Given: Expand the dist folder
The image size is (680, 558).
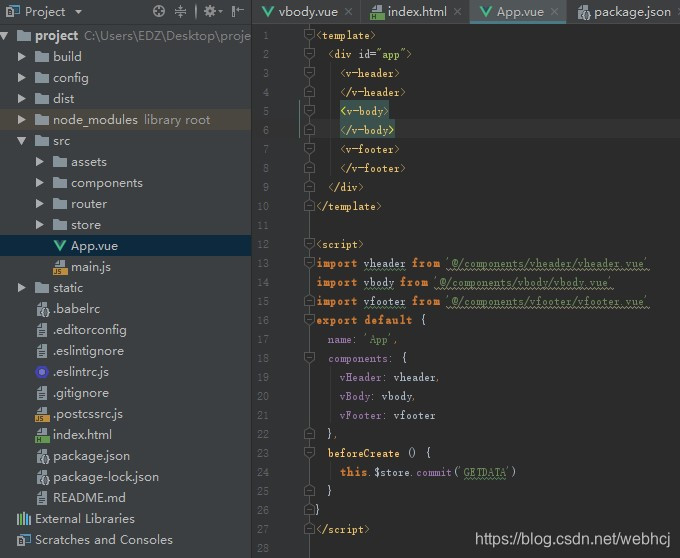Looking at the screenshot, I should click(21, 98).
